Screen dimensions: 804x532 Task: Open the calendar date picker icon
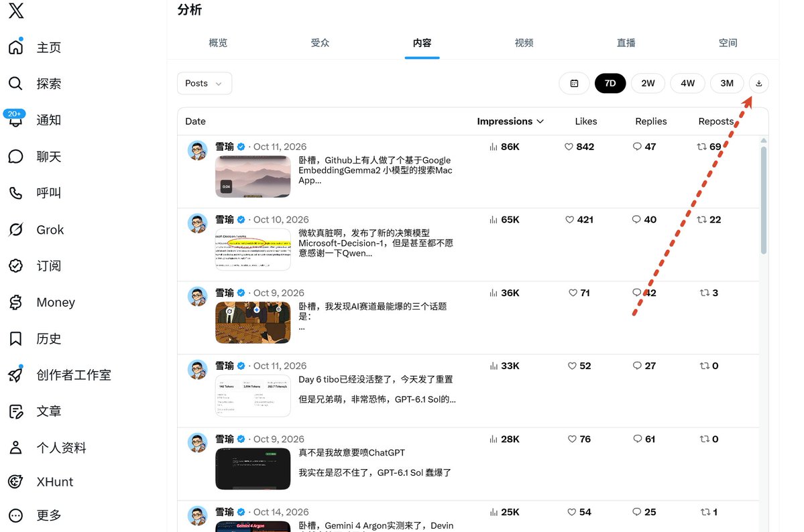pos(574,84)
